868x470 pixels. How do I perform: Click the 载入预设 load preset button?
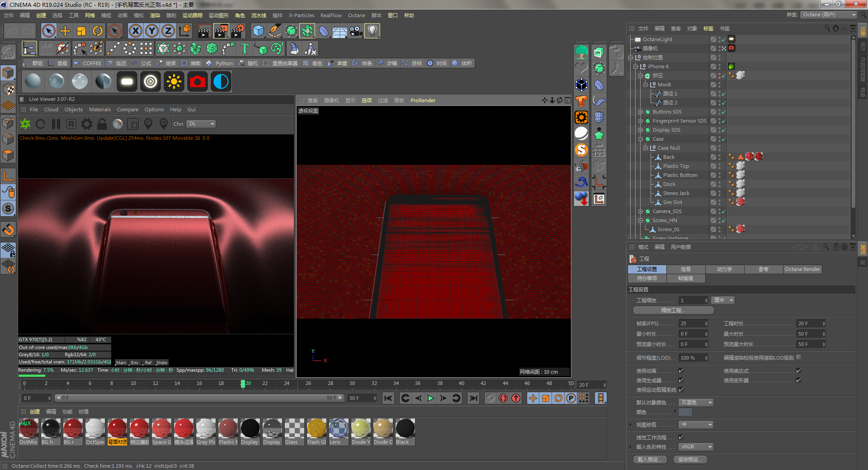click(650, 460)
